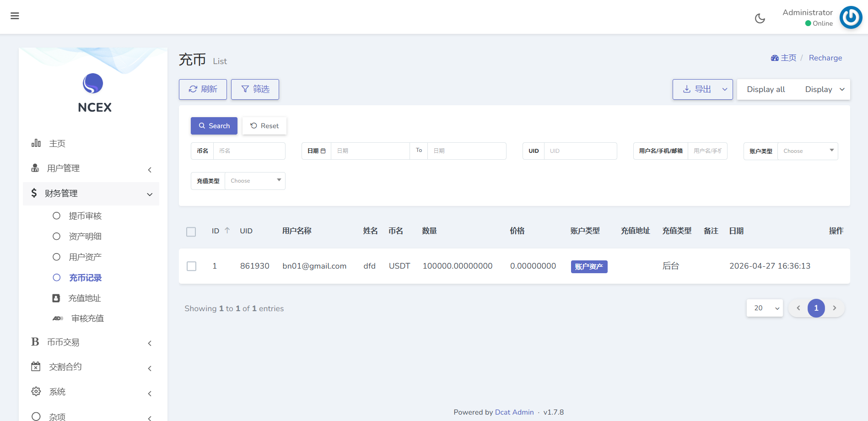Image resolution: width=868 pixels, height=421 pixels.
Task: Toggle dark mode moon icon
Action: [760, 18]
